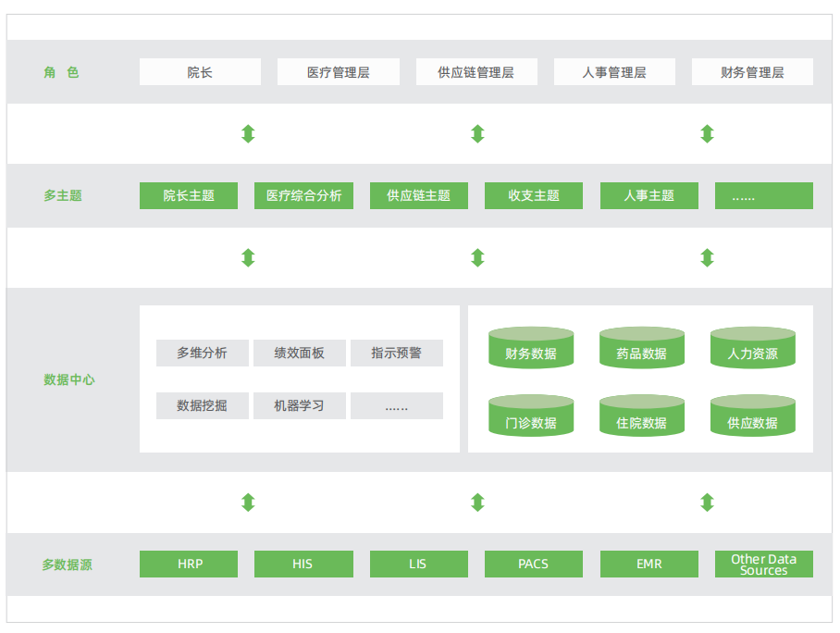This screenshot has height=633, width=840.
Task: Open the EMR data source block
Action: [x=649, y=564]
